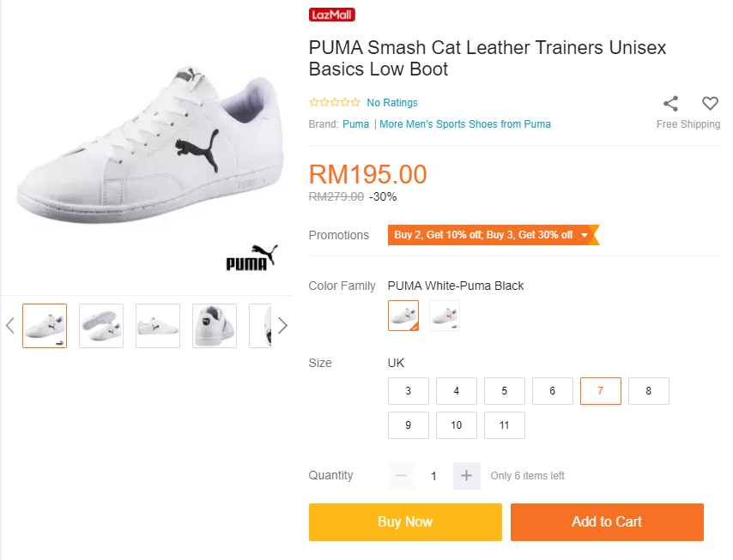Increase quantity with plus button
The height and width of the screenshot is (560, 733).
[x=466, y=475]
